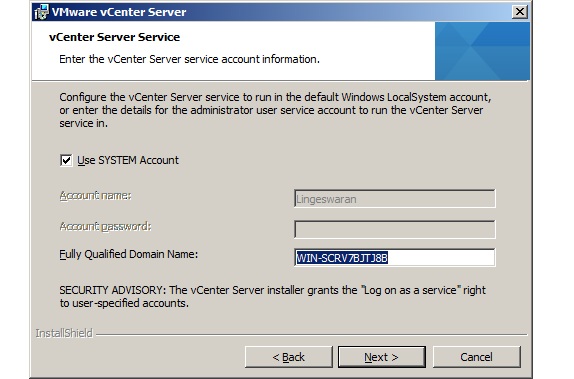Click the 'Fully Qualified Domain Name:' label
Viewport: 574px width, 379px height.
(x=128, y=254)
